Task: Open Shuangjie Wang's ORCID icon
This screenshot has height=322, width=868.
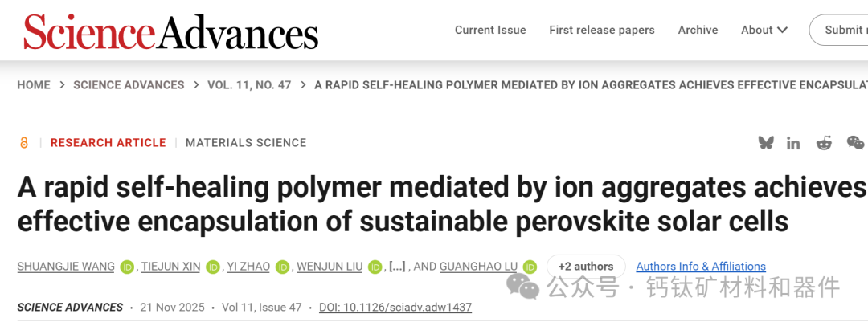Action: 127,267
